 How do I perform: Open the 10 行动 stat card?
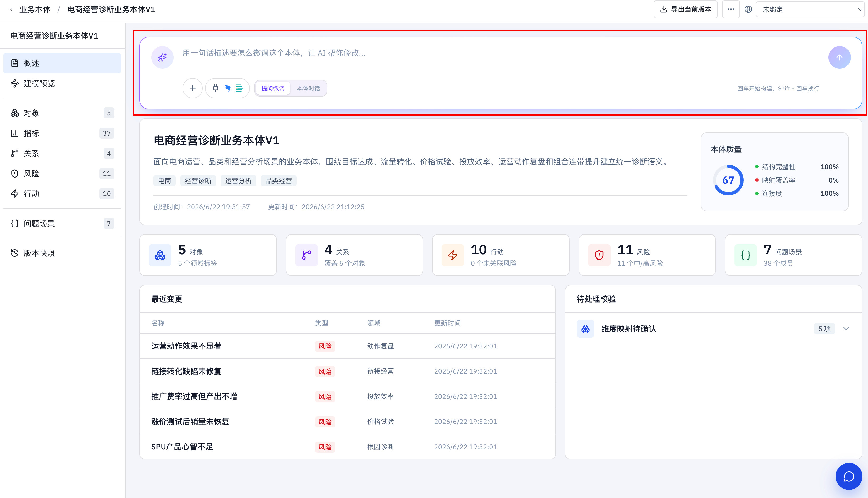[501, 255]
